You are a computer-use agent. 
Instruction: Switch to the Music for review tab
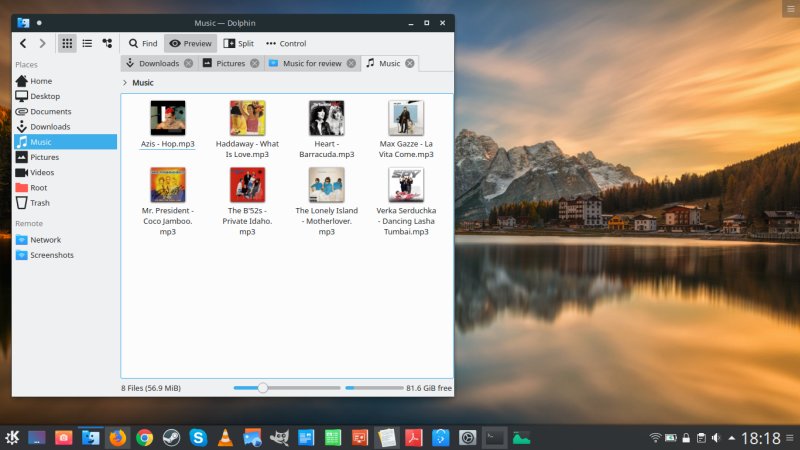point(311,63)
